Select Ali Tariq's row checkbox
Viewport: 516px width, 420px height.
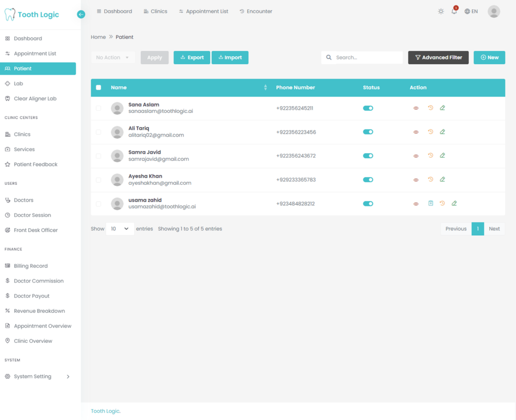[x=98, y=132]
